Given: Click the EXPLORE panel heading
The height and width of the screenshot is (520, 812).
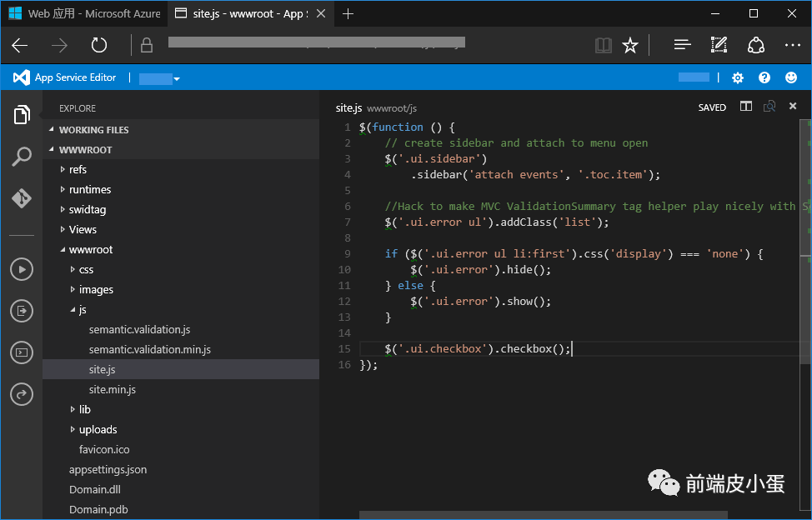Looking at the screenshot, I should click(78, 108).
